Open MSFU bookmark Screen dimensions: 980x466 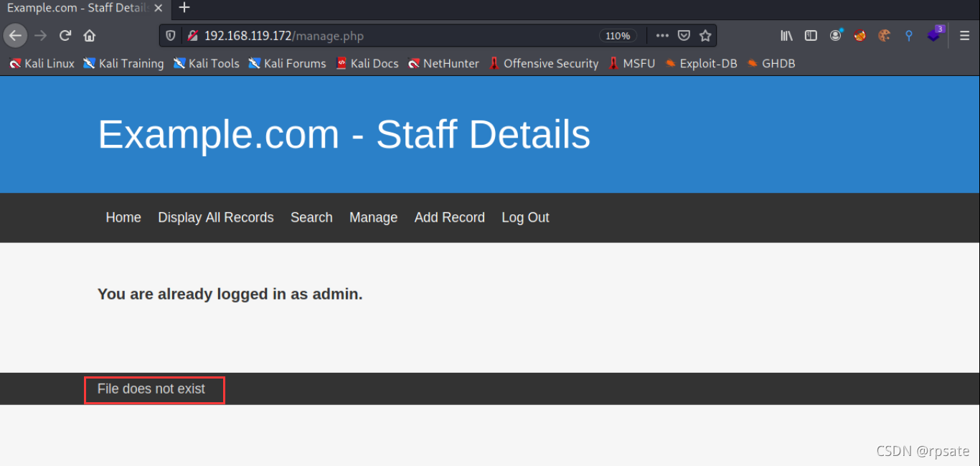click(x=631, y=63)
